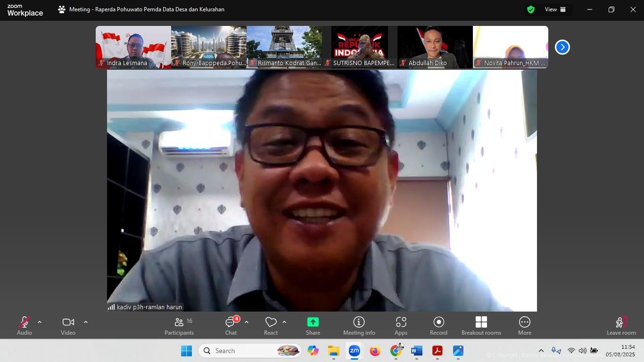This screenshot has height=362, width=644.
Task: Show next participants with blue arrow
Action: (x=562, y=47)
